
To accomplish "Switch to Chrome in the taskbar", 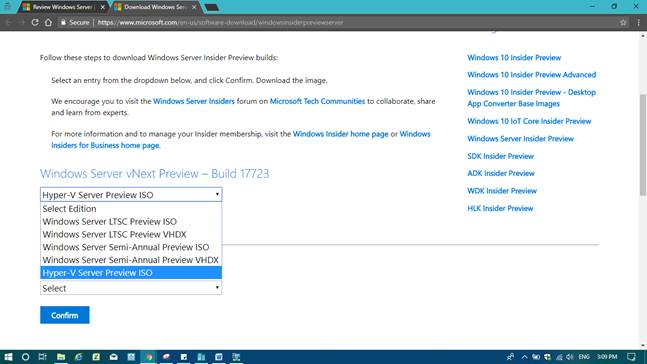I will pos(149,357).
